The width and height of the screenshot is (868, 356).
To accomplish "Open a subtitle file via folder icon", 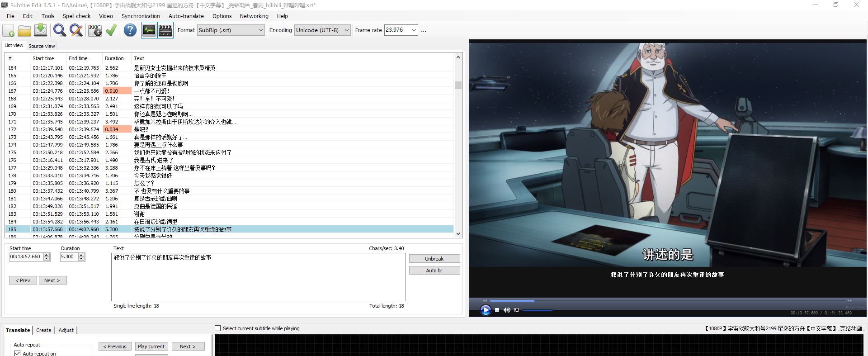I will (x=24, y=30).
